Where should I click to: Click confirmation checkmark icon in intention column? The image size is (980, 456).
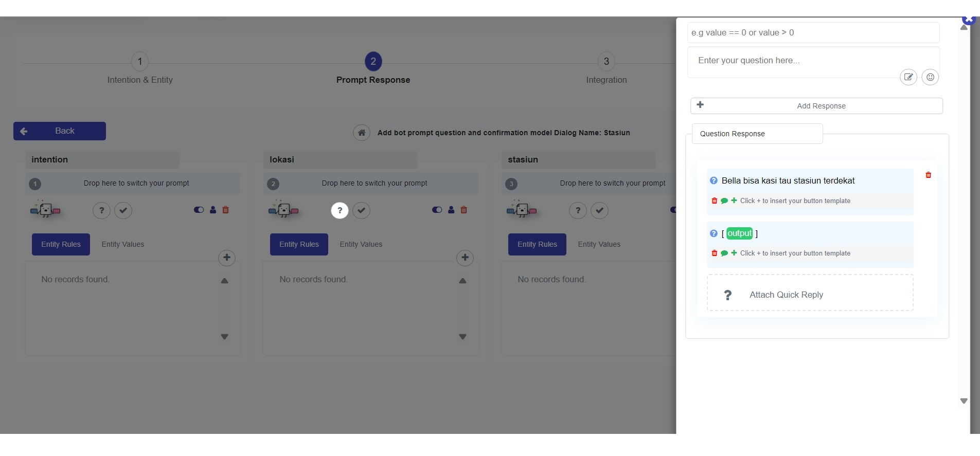(123, 210)
